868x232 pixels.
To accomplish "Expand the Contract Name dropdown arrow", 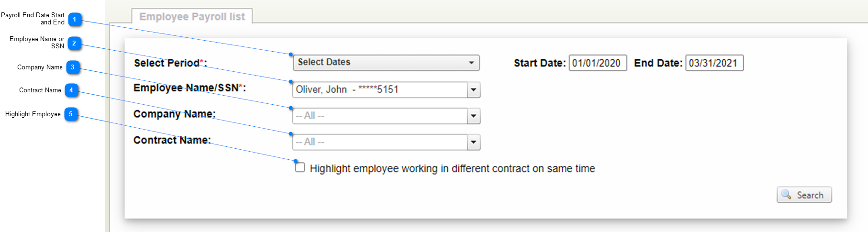I will (x=474, y=142).
